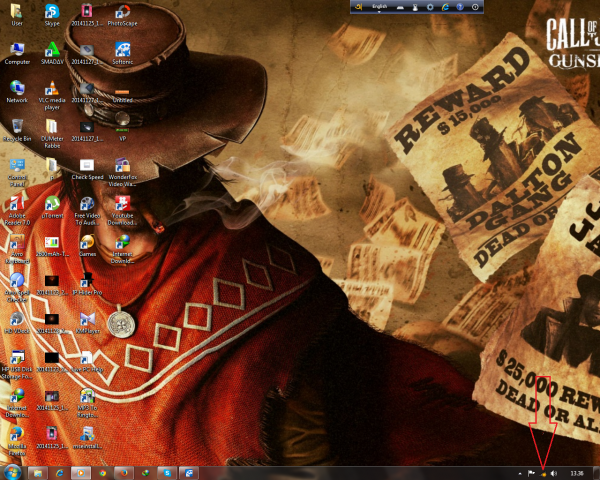Launch VLC media player shortcut

52,95
